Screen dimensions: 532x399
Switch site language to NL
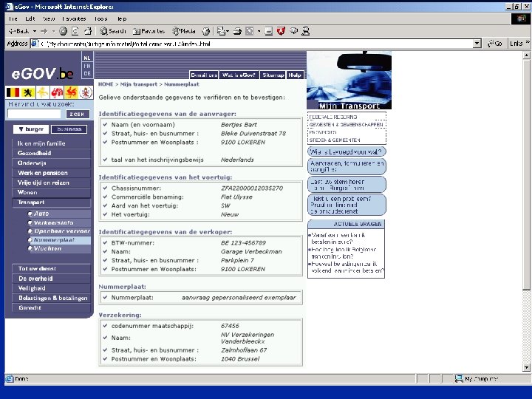tap(87, 58)
